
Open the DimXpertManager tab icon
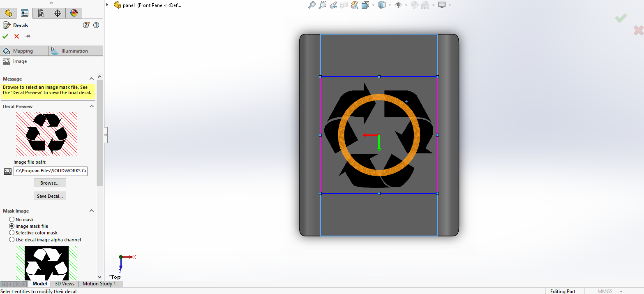tap(57, 13)
